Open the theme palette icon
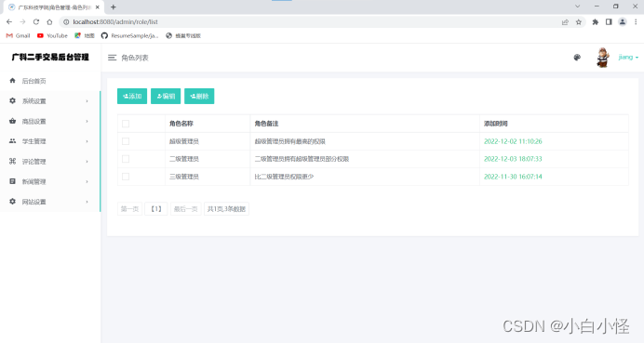This screenshot has height=343, width=644. (x=577, y=58)
